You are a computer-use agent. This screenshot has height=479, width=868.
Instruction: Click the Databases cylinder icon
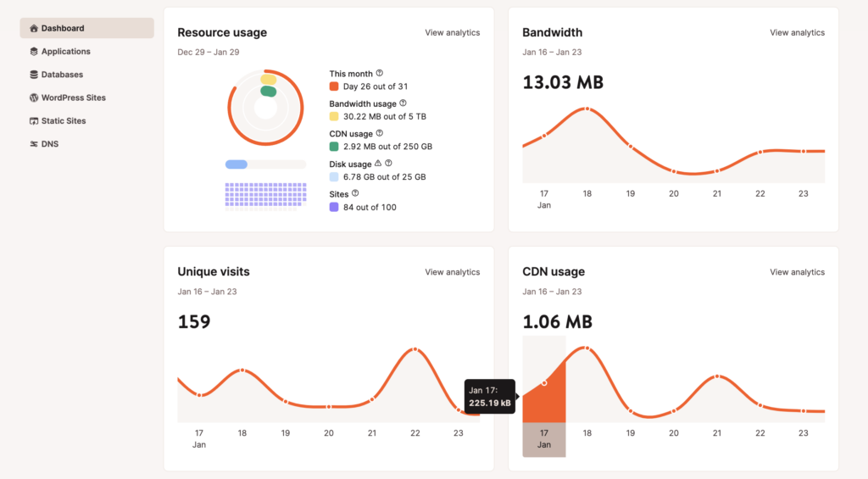coord(34,75)
